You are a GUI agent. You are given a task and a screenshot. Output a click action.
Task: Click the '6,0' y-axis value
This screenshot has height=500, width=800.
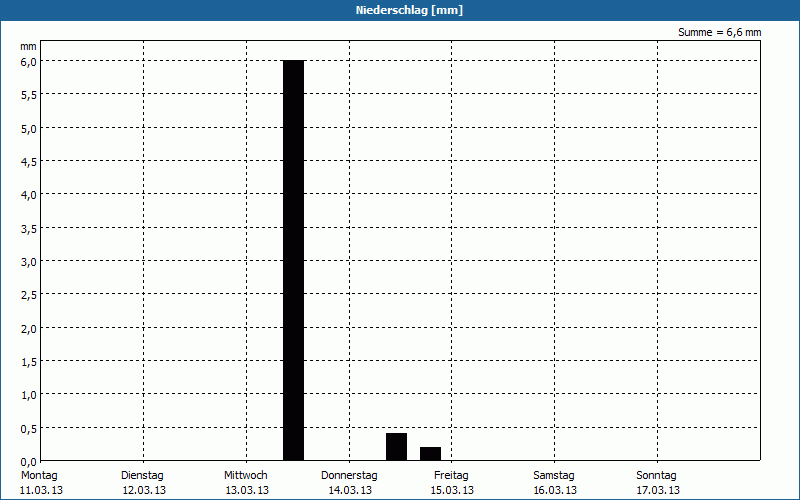pos(29,62)
